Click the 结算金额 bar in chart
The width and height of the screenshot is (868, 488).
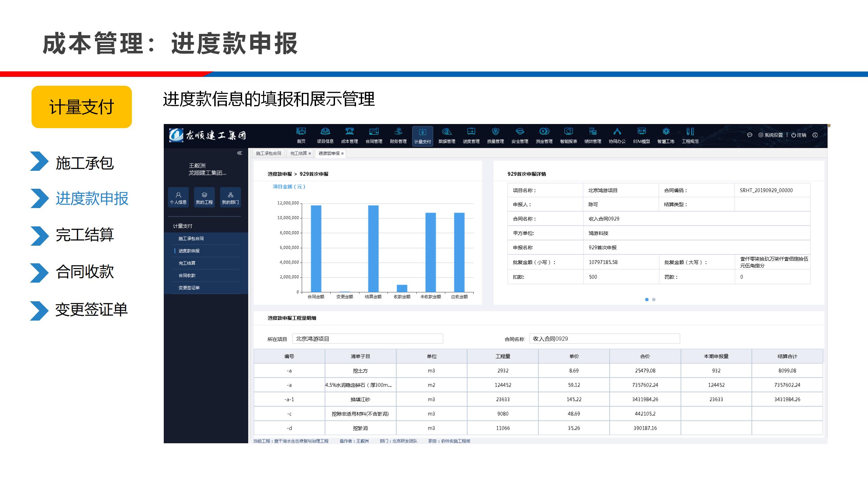click(373, 248)
